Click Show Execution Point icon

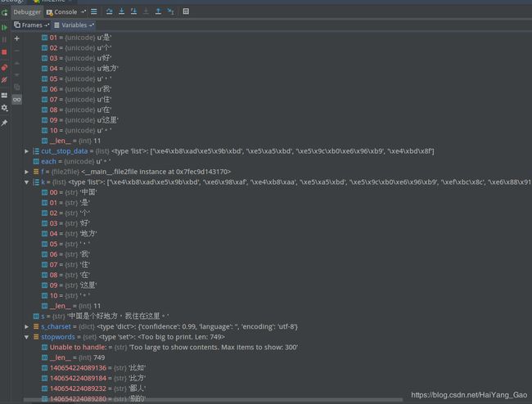coord(94,11)
